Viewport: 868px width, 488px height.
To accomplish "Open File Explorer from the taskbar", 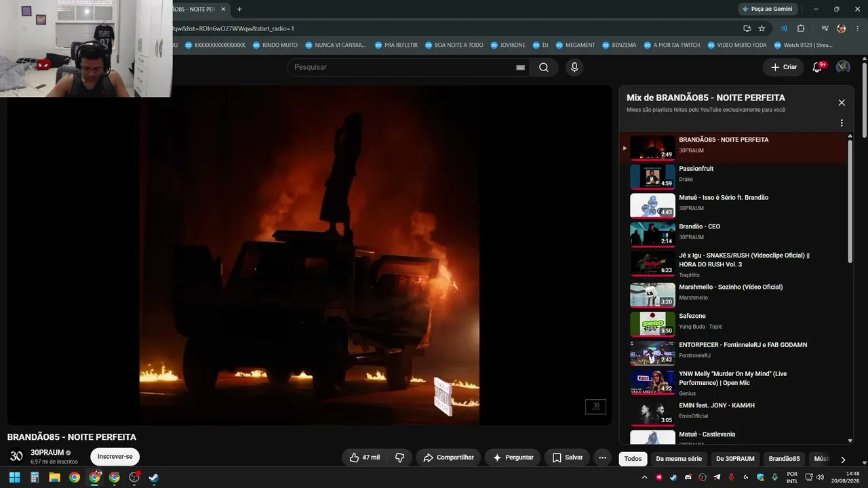I will click(x=54, y=477).
